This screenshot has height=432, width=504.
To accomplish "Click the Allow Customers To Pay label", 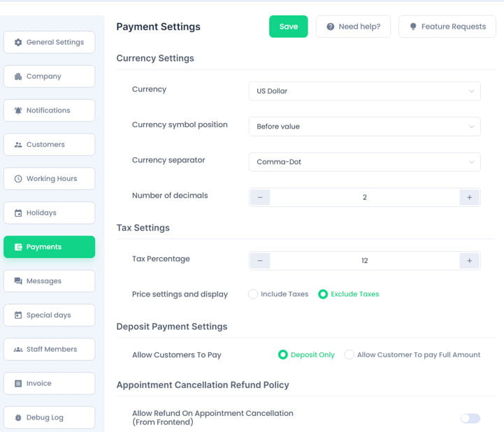I will click(176, 355).
